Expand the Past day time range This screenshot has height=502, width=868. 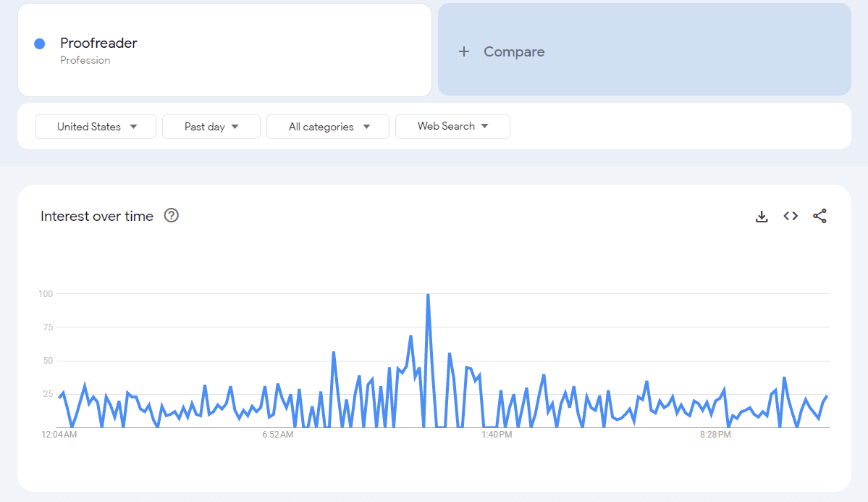[211, 127]
